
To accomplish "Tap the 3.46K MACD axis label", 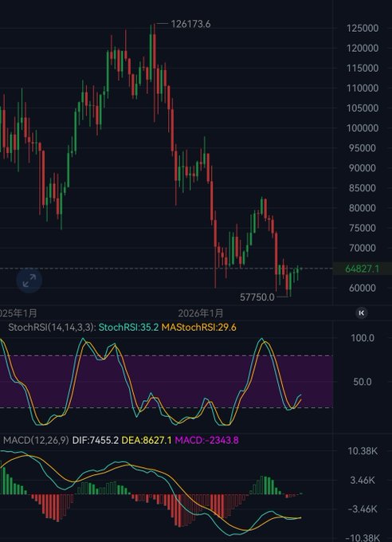I will pos(363,480).
